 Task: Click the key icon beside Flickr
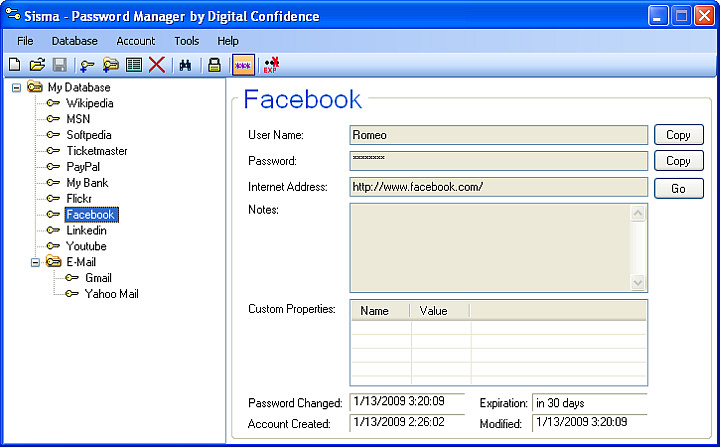pyautogui.click(x=53, y=198)
